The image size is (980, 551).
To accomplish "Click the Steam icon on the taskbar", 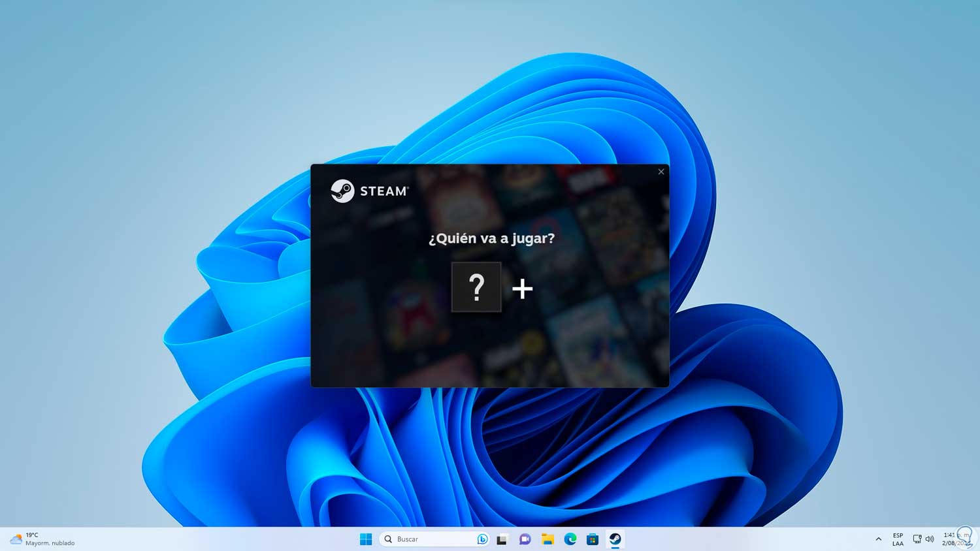I will click(x=615, y=539).
